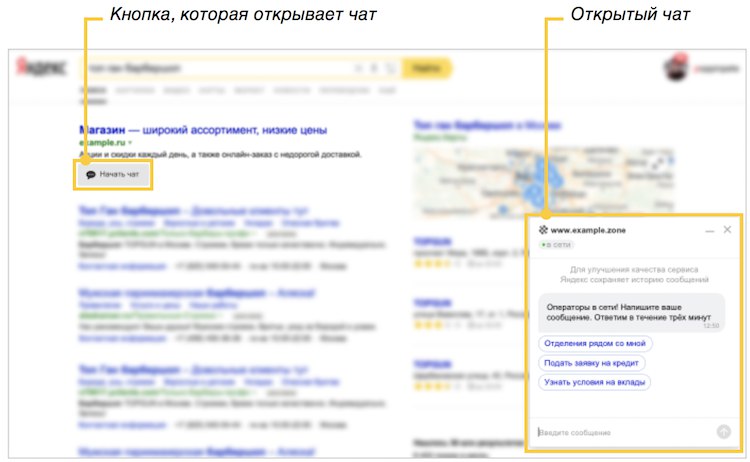Click the speech bubble icon in 'Начать чат'
The width and height of the screenshot is (750, 462).
(x=90, y=175)
